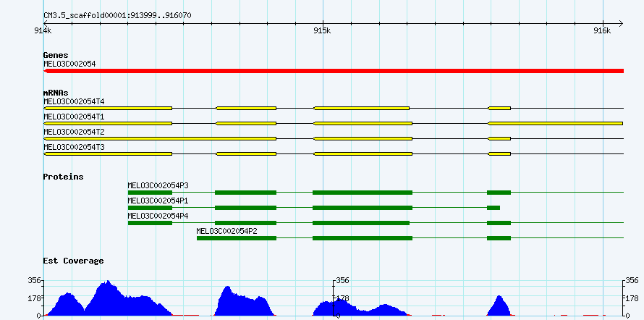Click the Proteins track heading
644x320 pixels.
(63, 177)
